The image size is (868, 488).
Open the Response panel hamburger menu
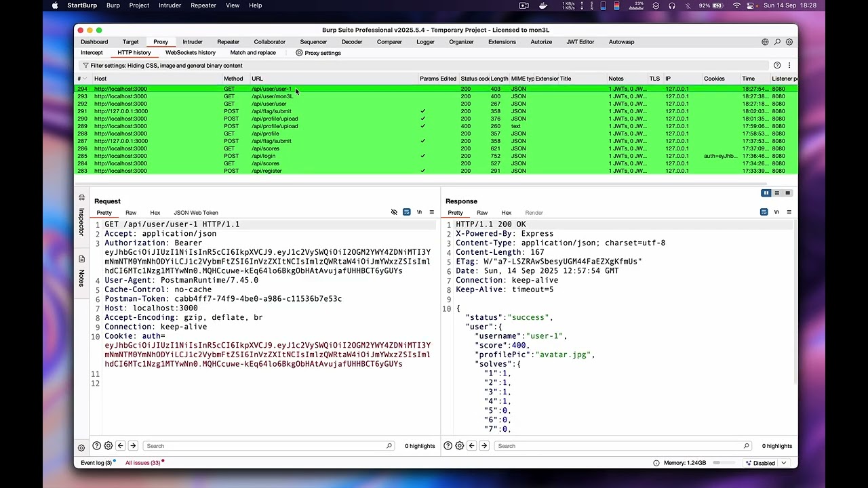[x=789, y=212]
